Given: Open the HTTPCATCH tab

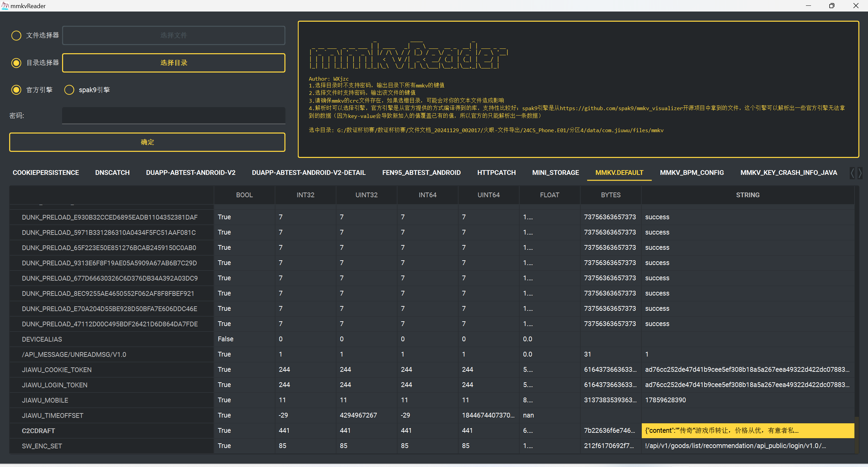Looking at the screenshot, I should click(x=496, y=173).
